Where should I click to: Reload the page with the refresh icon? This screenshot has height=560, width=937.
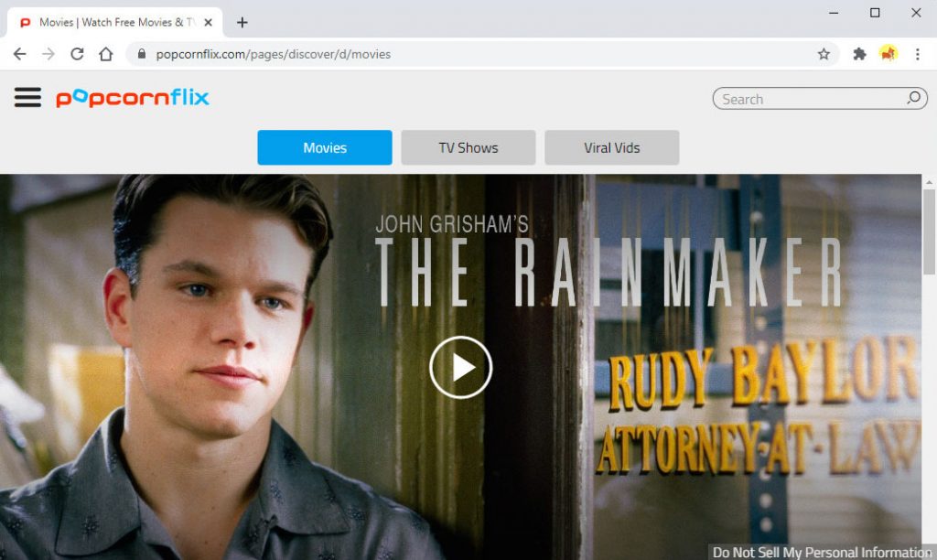77,54
